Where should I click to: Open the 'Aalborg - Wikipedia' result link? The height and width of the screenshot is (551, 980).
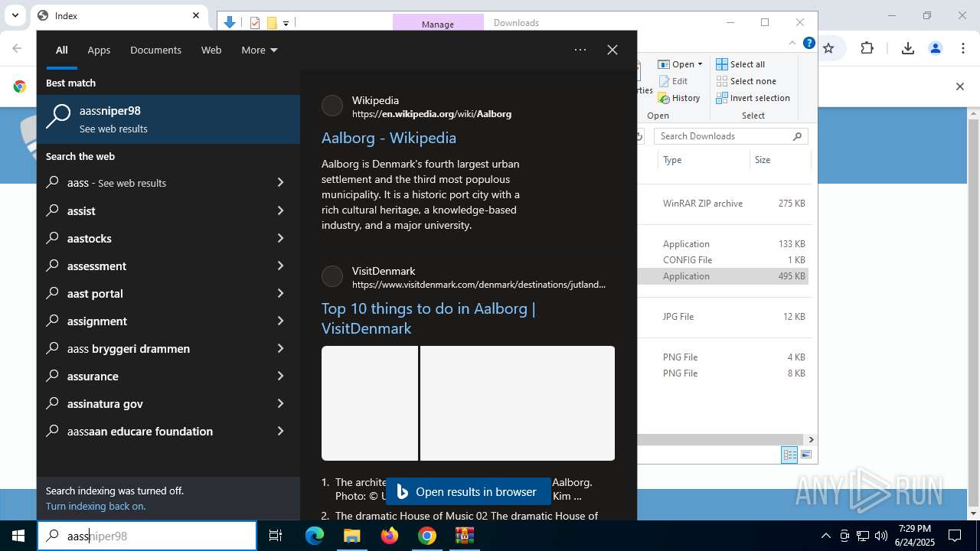click(389, 138)
